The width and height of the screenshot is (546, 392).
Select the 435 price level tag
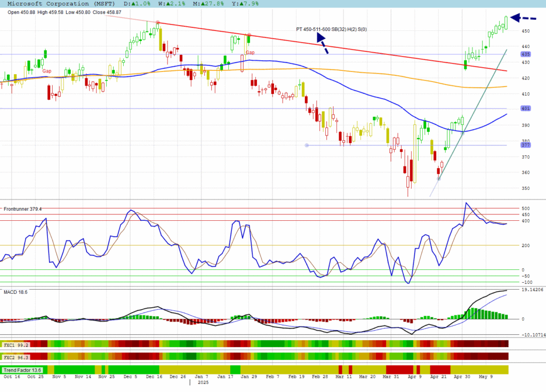pyautogui.click(x=525, y=54)
